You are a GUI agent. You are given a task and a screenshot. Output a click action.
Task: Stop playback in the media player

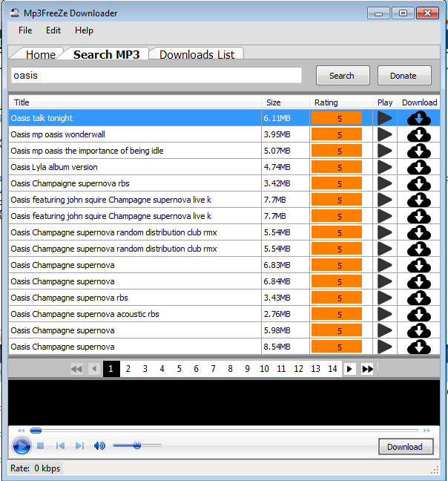(x=41, y=445)
